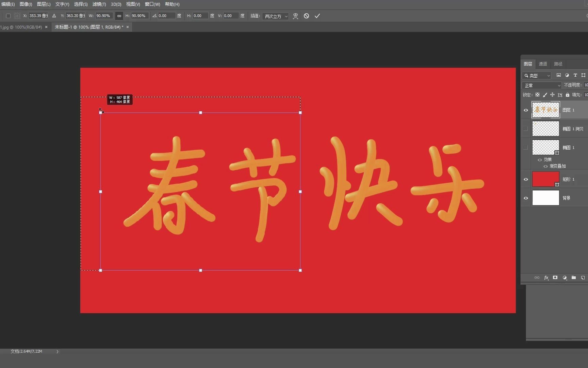Screen dimensions: 588x368
Task: Lock transparent pixels for the active layer
Action: coord(537,95)
